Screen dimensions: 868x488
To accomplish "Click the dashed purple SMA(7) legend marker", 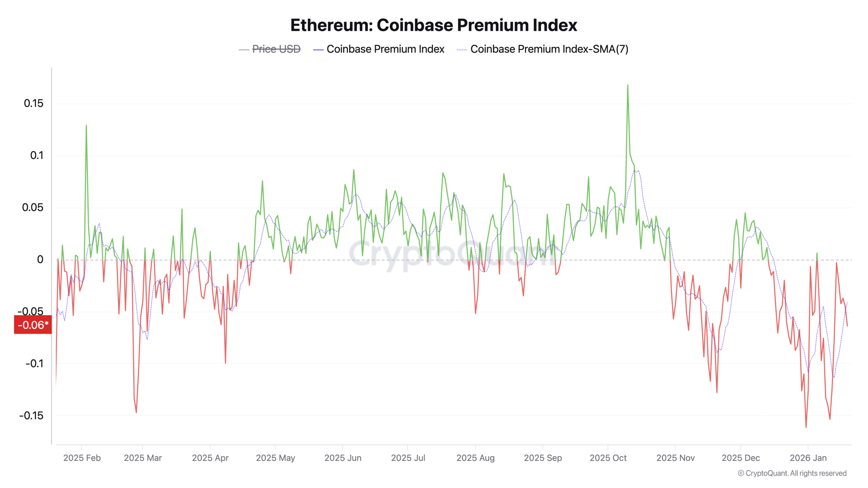I will [x=462, y=50].
